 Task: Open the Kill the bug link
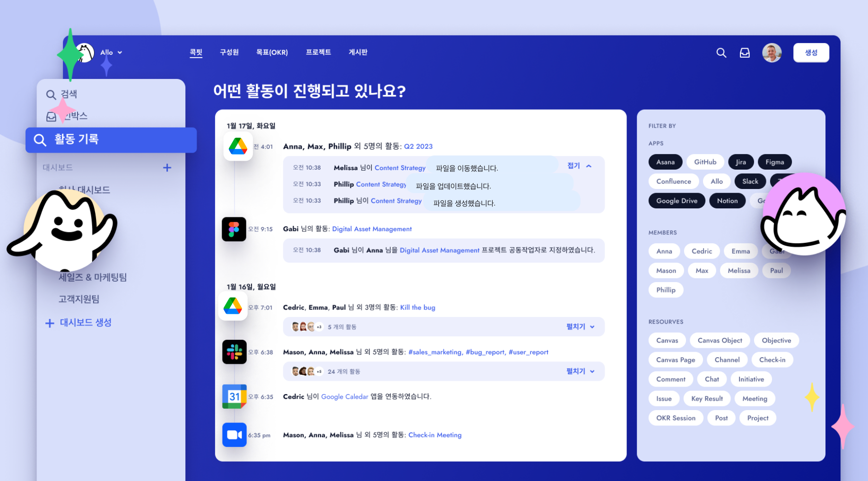click(418, 308)
